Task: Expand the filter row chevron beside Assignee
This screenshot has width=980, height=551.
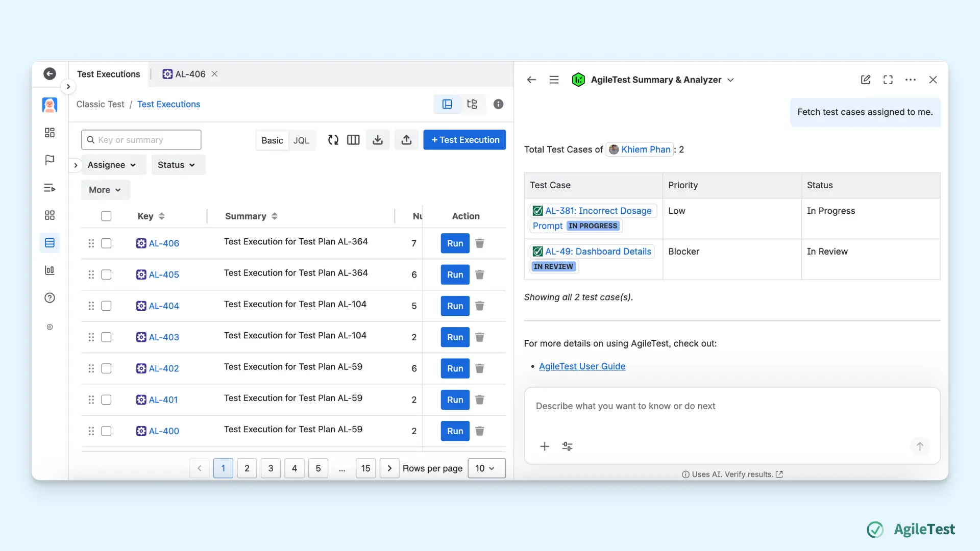Action: pos(76,165)
